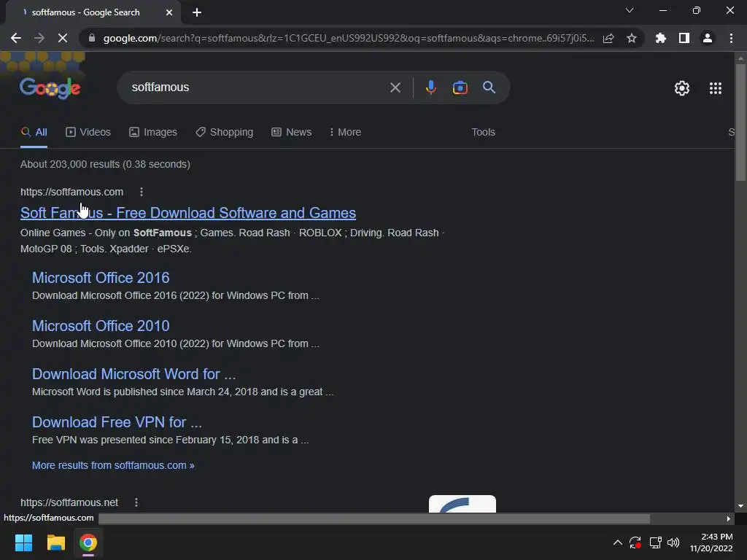The image size is (747, 560).
Task: Click the forward navigation arrow
Action: coord(39,38)
